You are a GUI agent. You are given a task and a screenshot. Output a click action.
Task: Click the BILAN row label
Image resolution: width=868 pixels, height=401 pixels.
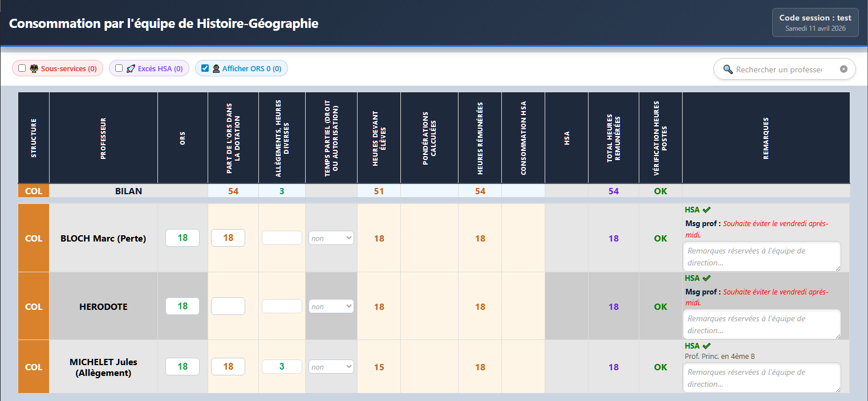(129, 191)
